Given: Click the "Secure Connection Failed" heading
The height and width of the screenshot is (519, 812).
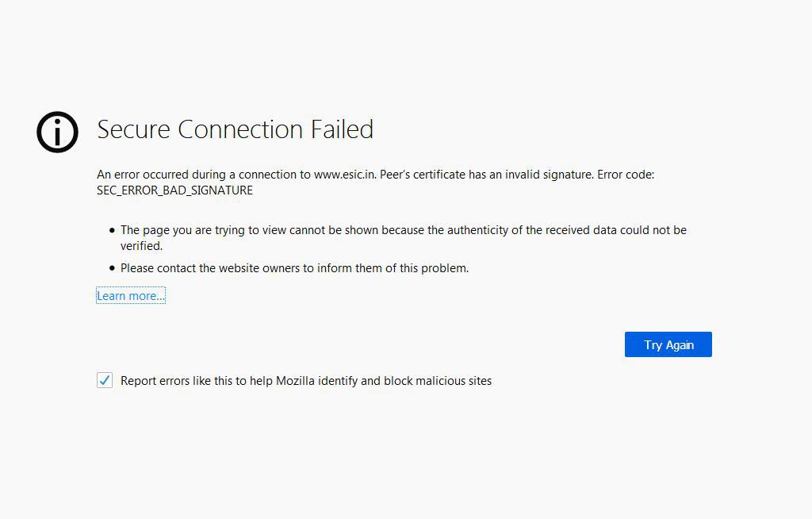Looking at the screenshot, I should click(x=235, y=129).
